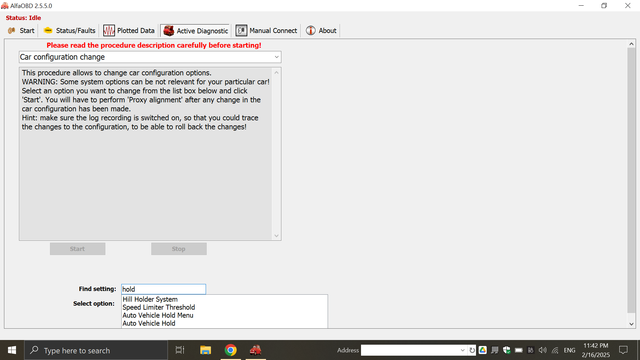Click the AlfaOBD title bar app icon

tap(4, 6)
